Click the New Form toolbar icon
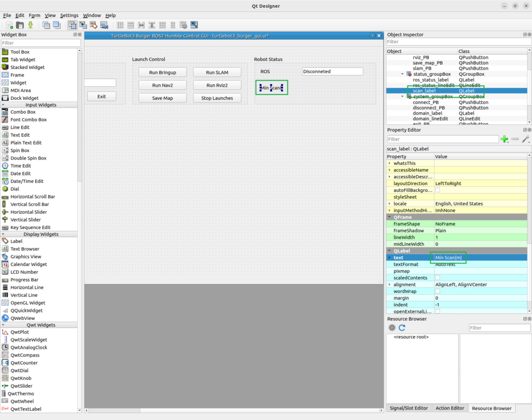Image resolution: width=532 pixels, height=420 pixels. click(9, 25)
